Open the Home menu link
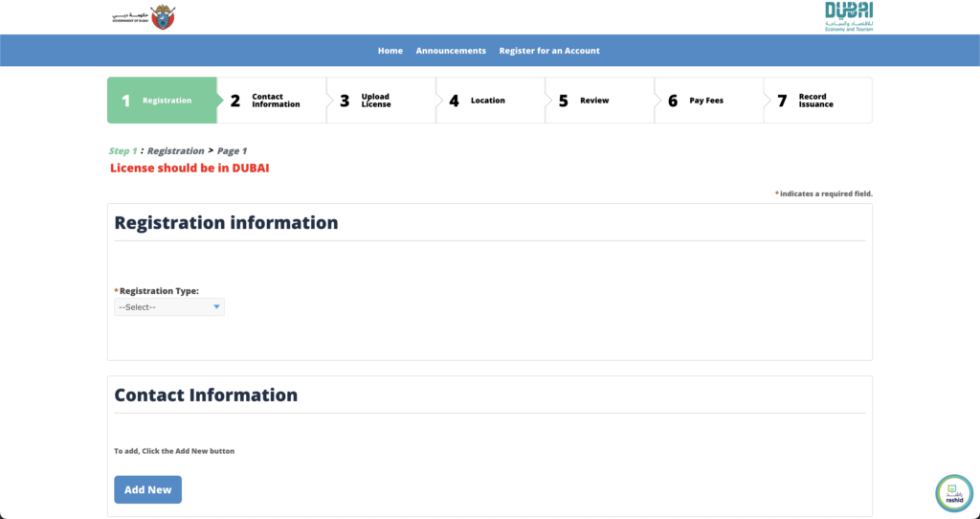Image resolution: width=980 pixels, height=519 pixels. pos(390,51)
